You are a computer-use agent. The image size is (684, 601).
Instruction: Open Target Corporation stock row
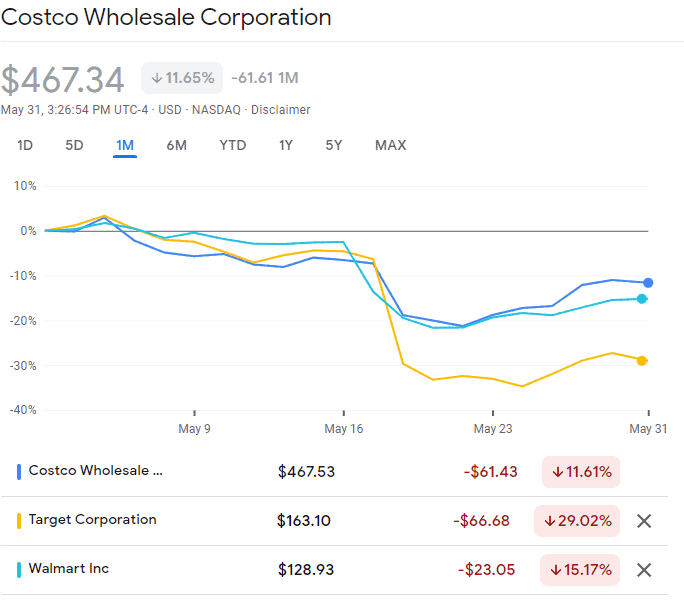coord(92,520)
